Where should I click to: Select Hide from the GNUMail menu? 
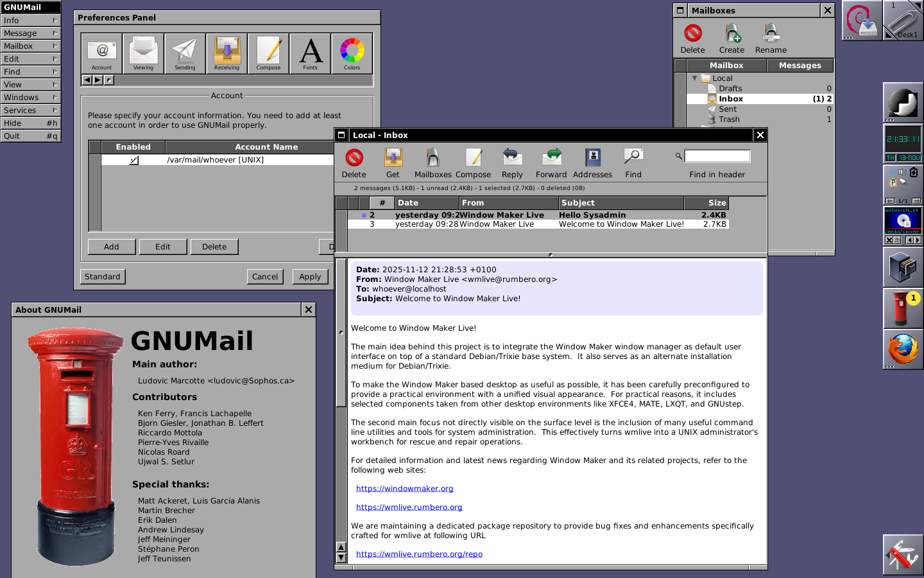tap(31, 123)
